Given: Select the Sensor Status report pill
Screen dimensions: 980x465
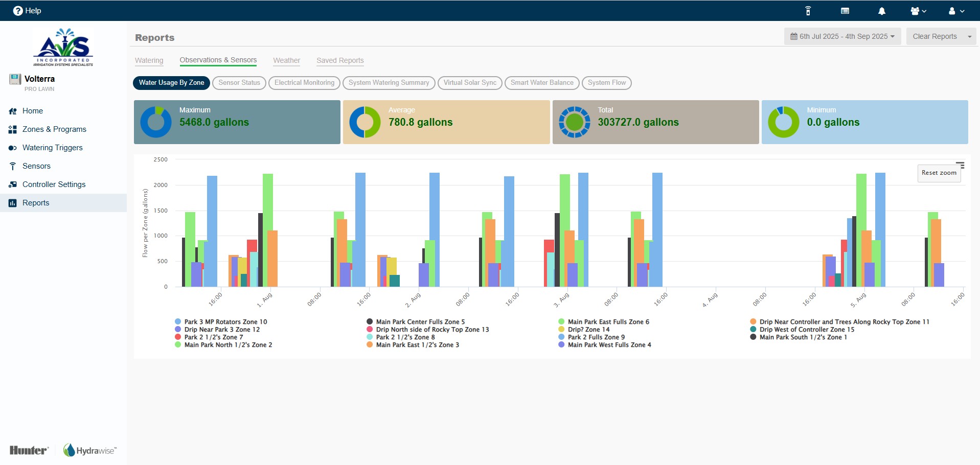Looking at the screenshot, I should point(239,83).
